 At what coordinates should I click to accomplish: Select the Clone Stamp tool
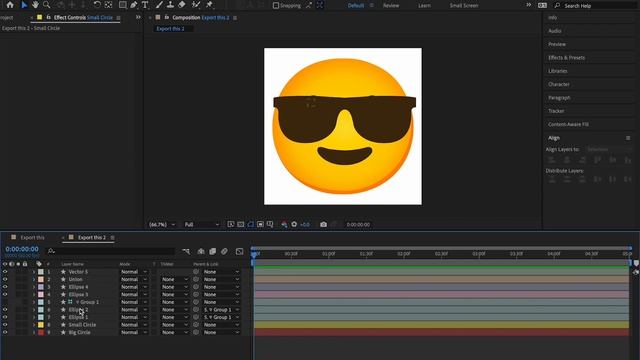pos(170,5)
